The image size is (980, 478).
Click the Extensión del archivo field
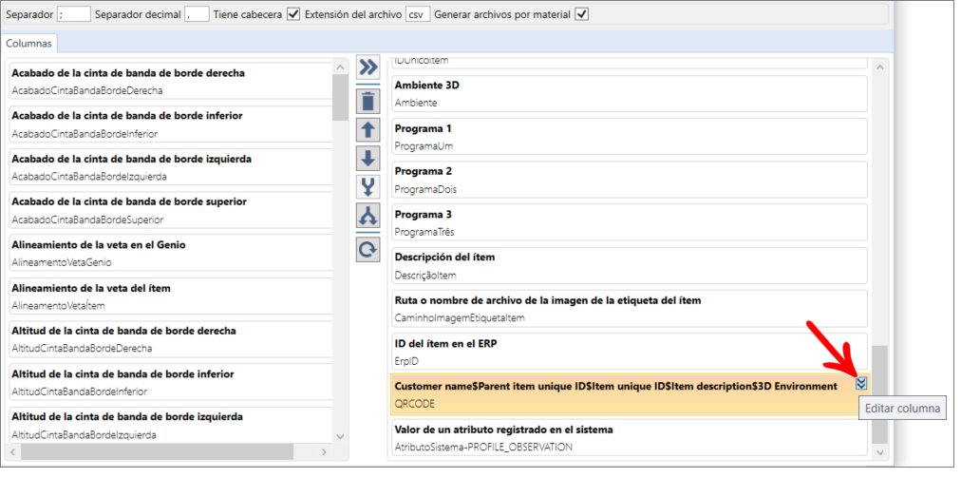417,14
